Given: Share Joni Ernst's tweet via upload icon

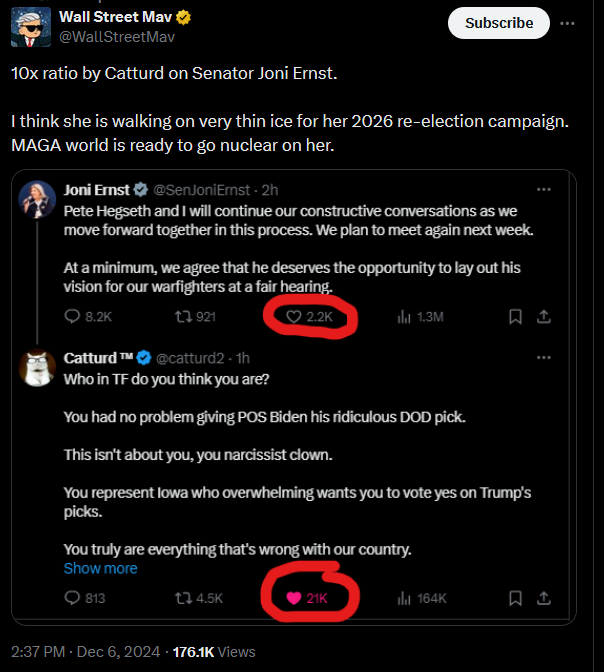Looking at the screenshot, I should 544,317.
